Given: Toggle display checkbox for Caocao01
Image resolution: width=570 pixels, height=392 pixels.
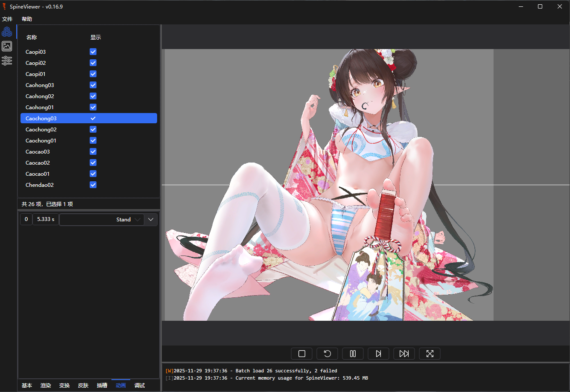Looking at the screenshot, I should [93, 174].
